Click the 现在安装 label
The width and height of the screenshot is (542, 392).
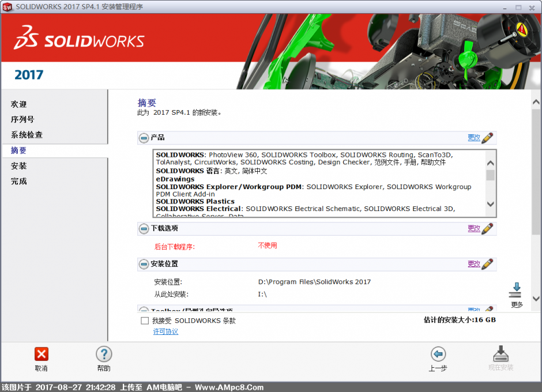pyautogui.click(x=500, y=367)
